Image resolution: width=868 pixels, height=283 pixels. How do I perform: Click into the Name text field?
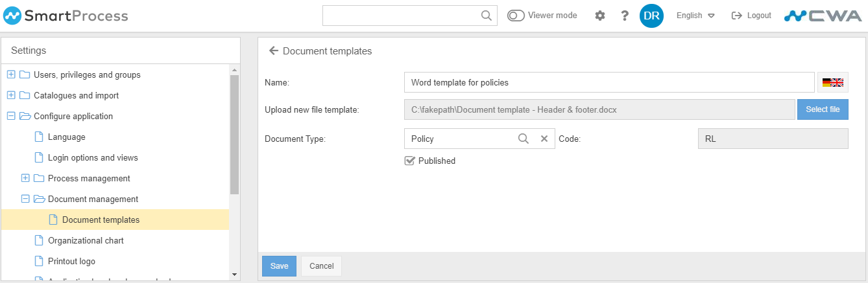(x=609, y=82)
